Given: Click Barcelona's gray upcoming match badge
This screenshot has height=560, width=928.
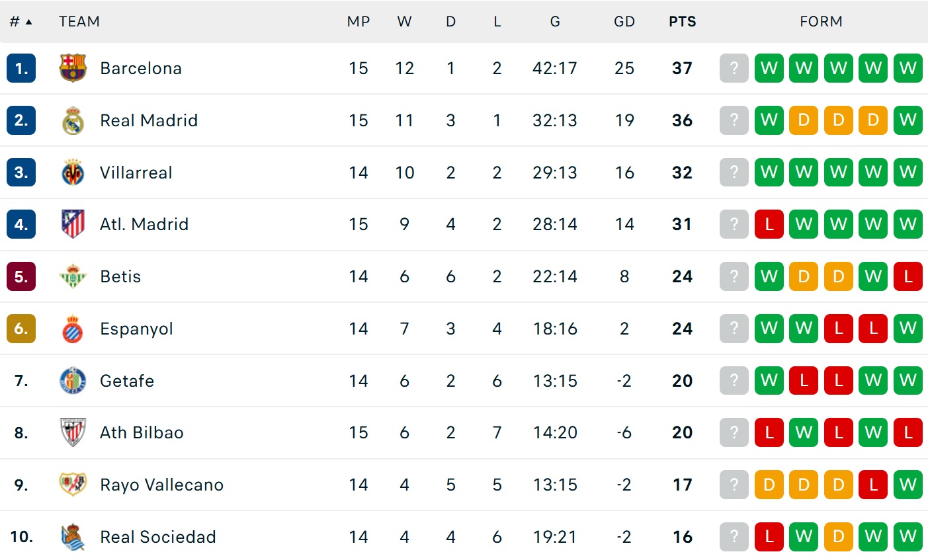Looking at the screenshot, I should [734, 68].
